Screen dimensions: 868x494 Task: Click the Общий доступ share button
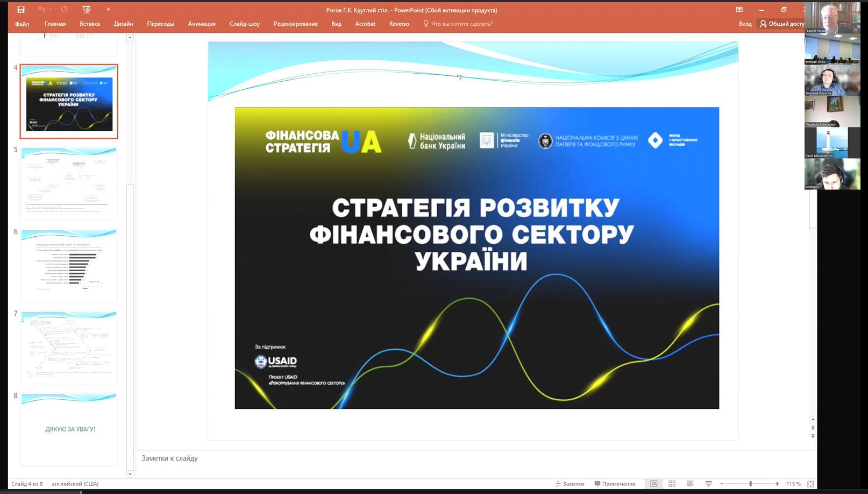(782, 24)
